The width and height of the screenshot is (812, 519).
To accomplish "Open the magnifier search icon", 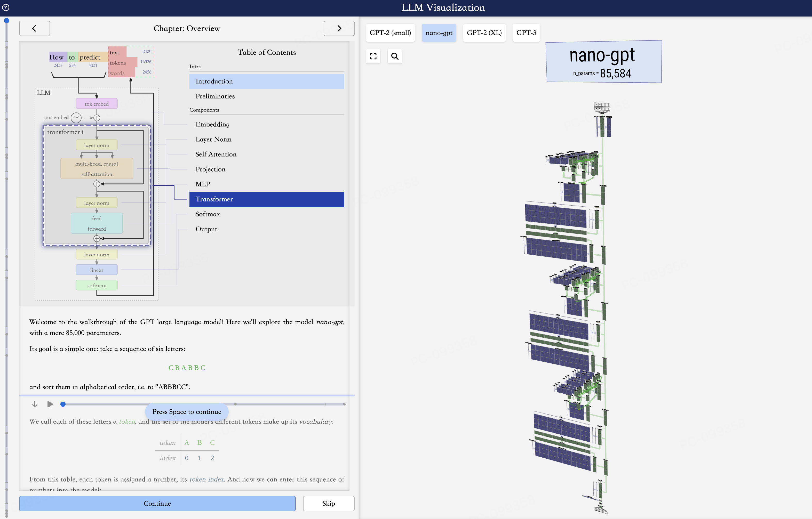I will 395,56.
